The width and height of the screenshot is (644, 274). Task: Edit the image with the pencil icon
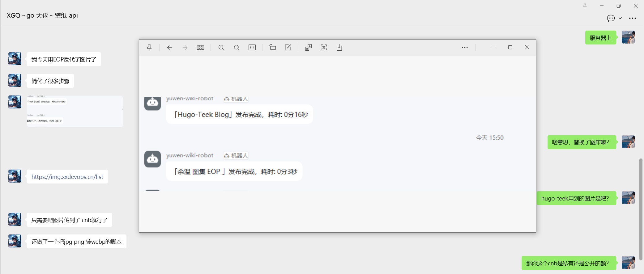[x=288, y=47]
